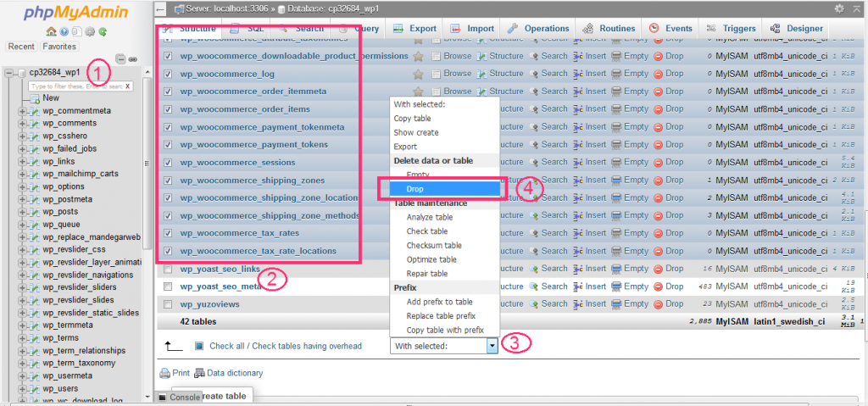Screen dimensions: 868x406
Task: Open the 'With selected:' dropdown arrow
Action: [492, 346]
